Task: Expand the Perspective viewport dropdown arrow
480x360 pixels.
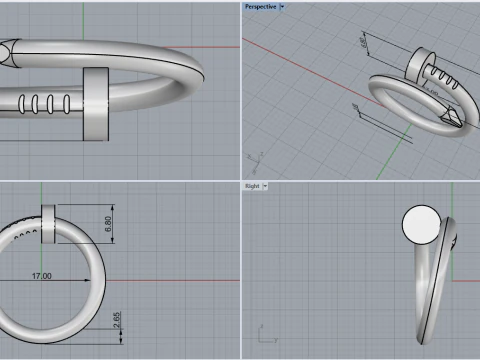Action: 282,7
